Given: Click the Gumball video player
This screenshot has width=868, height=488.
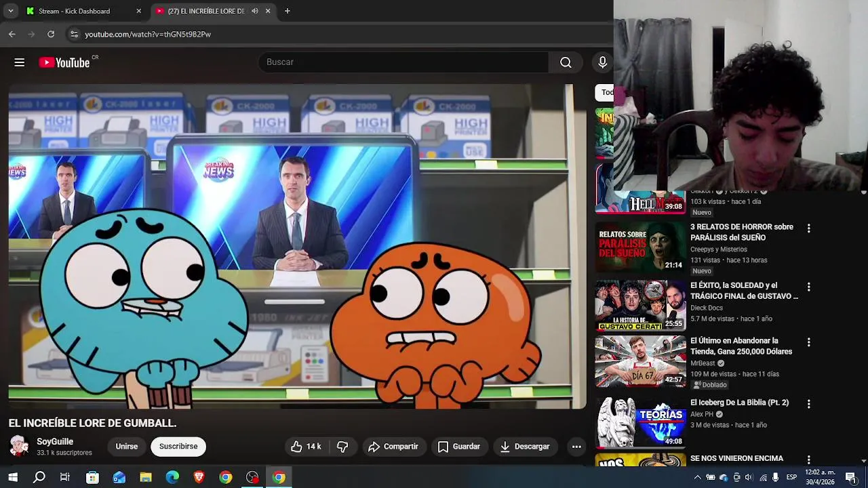Looking at the screenshot, I should (x=297, y=247).
